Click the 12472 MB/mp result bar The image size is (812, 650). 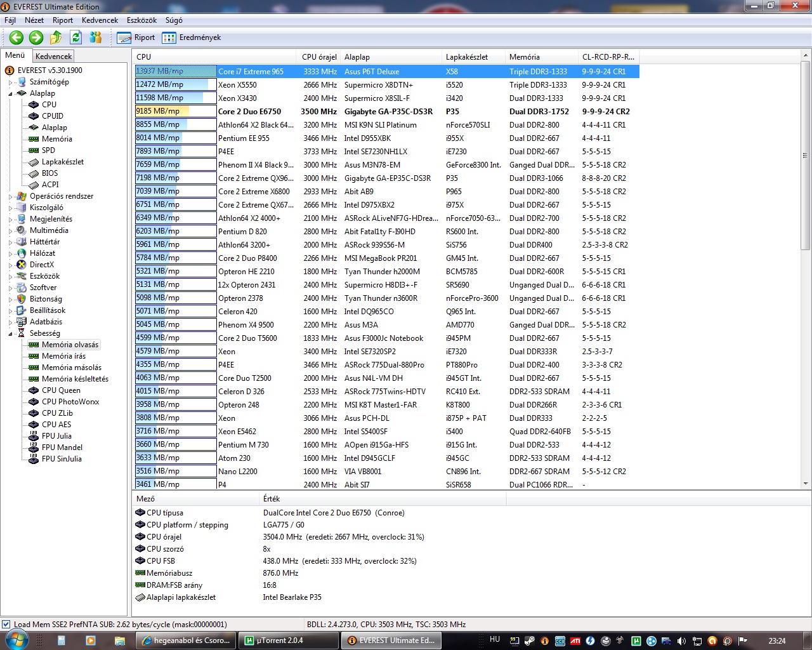click(x=176, y=84)
